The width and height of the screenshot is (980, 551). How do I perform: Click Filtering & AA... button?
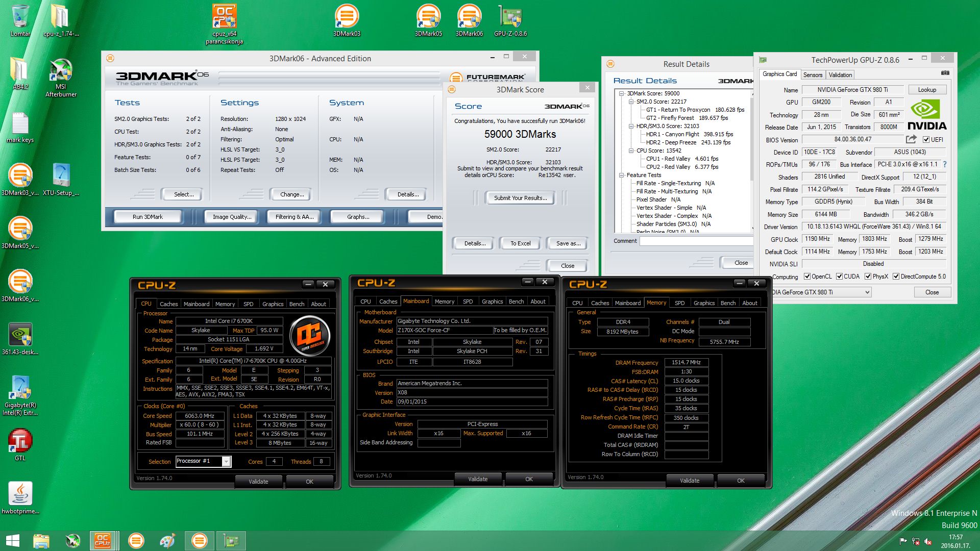coord(295,217)
